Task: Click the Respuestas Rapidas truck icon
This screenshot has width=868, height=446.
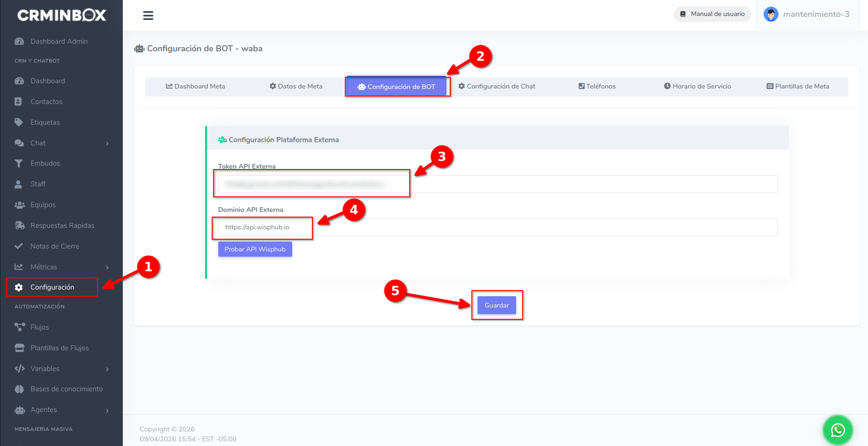Action: click(x=19, y=226)
